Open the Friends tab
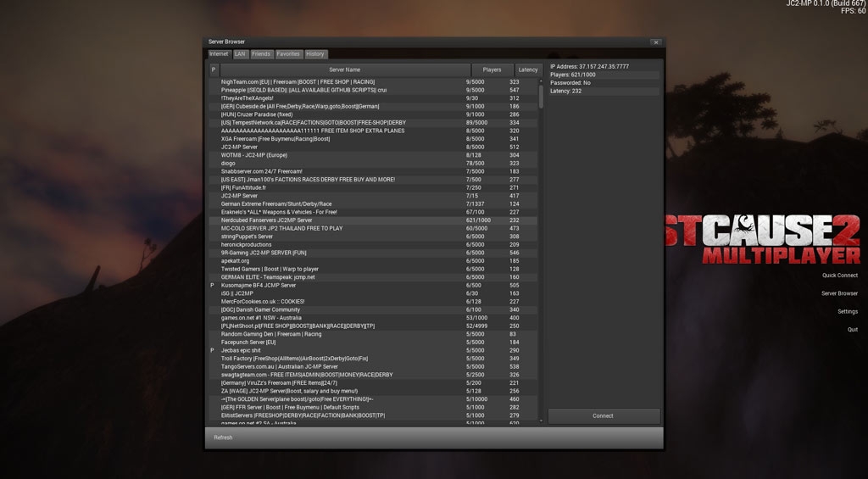This screenshot has height=479, width=868. (x=261, y=54)
